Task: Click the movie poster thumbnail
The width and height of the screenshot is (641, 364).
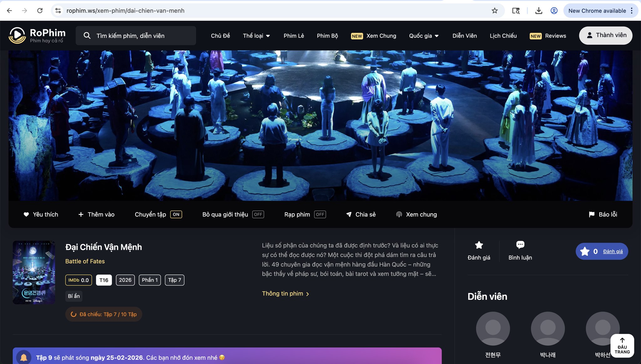Action: click(x=34, y=272)
